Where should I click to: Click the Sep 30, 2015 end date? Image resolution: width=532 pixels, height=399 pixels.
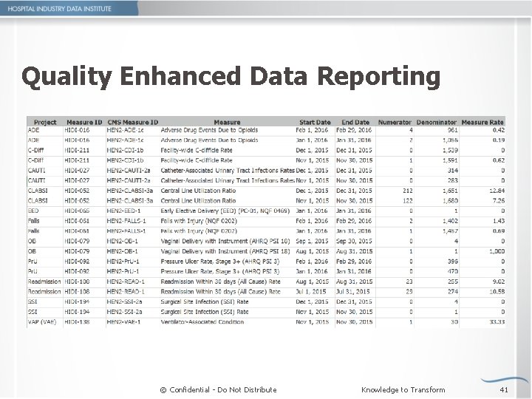pos(354,241)
